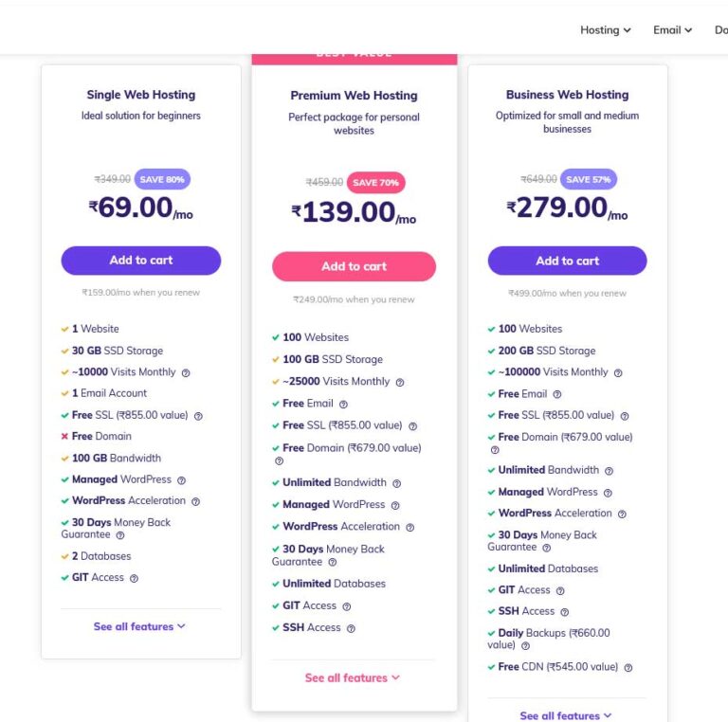This screenshot has width=728, height=722.
Task: Click the SAVE 70% badge on Premium plan
Action: click(376, 183)
